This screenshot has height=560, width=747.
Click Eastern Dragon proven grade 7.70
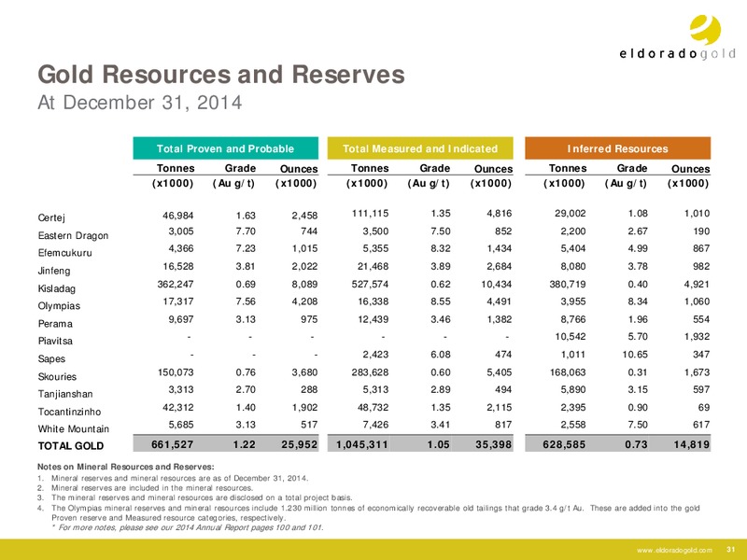click(246, 231)
